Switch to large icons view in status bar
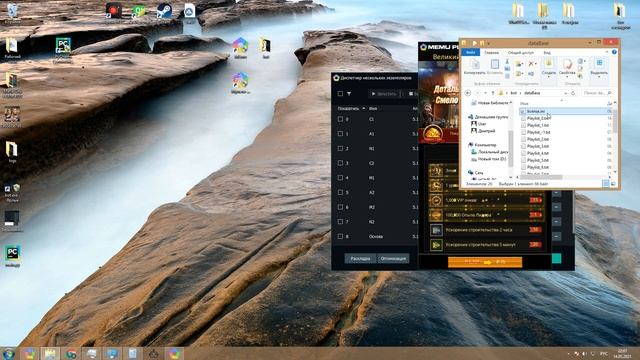Screen dimensions: 640x360 (613, 184)
